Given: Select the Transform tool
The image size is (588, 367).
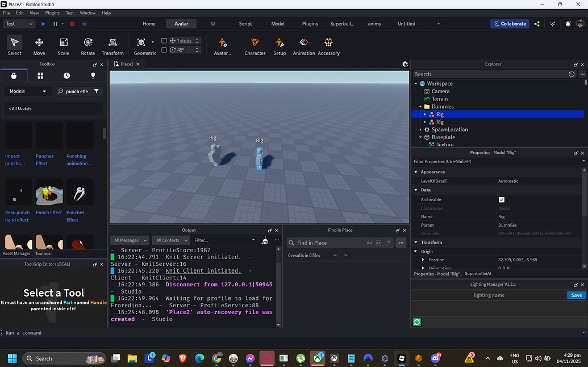Looking at the screenshot, I should 112,45.
